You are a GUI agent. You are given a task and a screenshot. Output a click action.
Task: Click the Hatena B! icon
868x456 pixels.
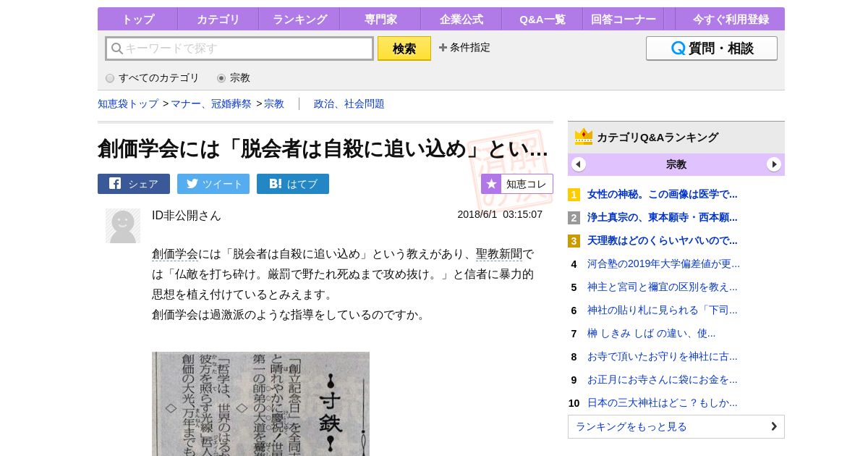pos(275,184)
